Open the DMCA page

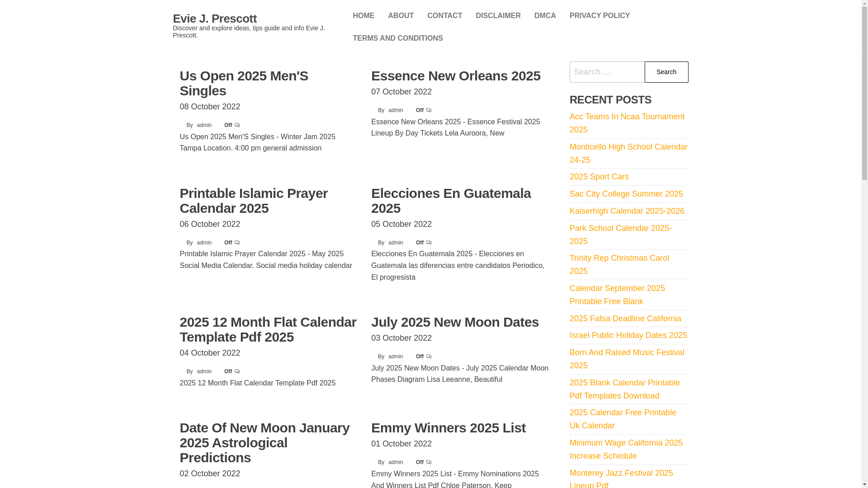click(x=545, y=16)
